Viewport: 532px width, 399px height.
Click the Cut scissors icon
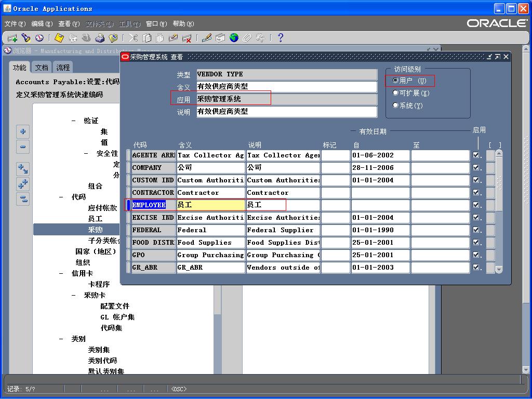pos(133,38)
